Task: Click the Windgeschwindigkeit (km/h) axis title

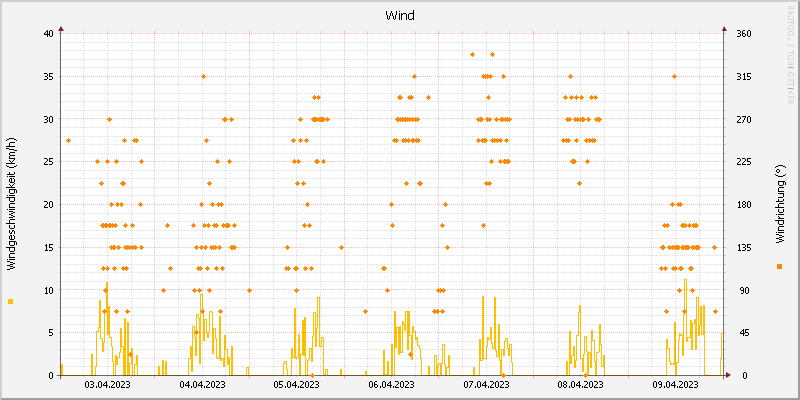Action: pyautogui.click(x=12, y=204)
